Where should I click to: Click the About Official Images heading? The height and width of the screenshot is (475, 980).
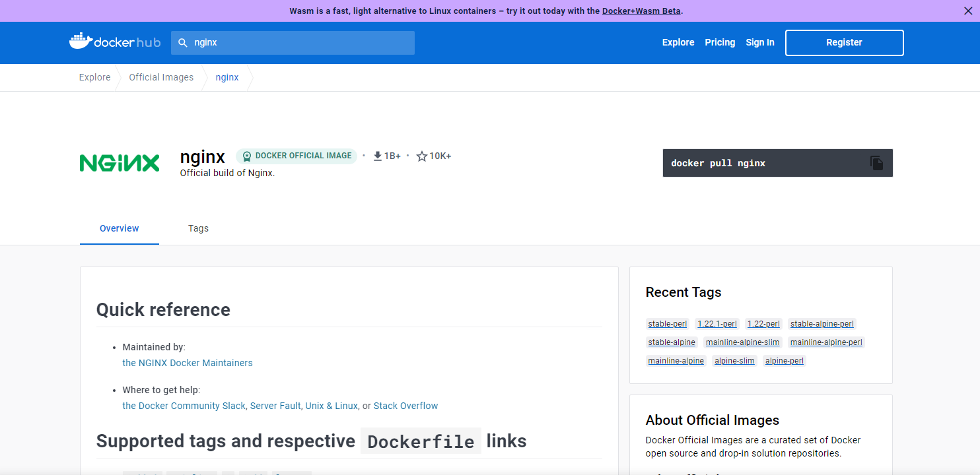pyautogui.click(x=713, y=420)
